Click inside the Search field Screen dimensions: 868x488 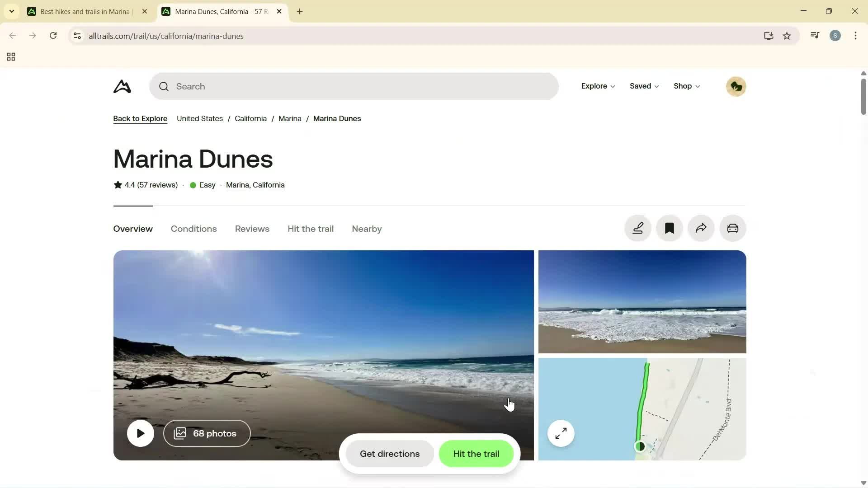coord(353,86)
